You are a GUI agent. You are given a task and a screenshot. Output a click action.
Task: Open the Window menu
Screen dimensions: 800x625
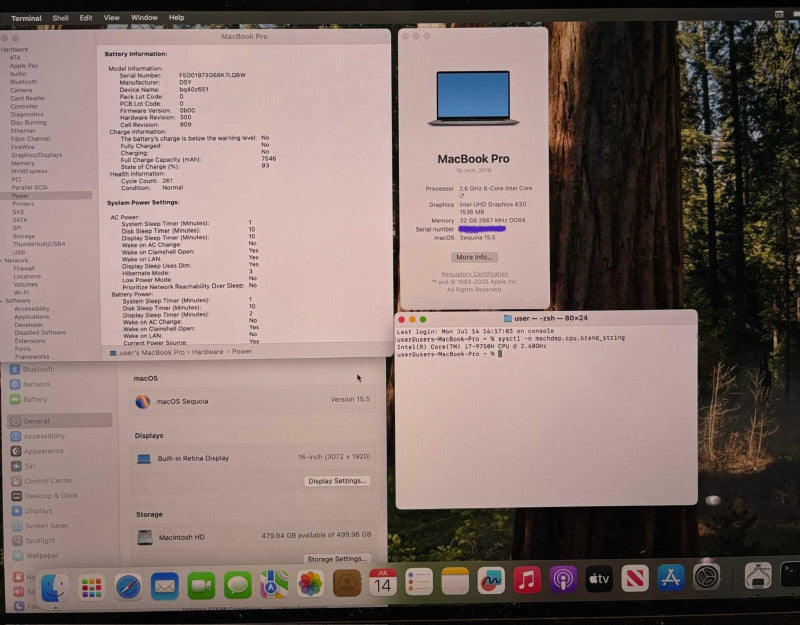[144, 17]
